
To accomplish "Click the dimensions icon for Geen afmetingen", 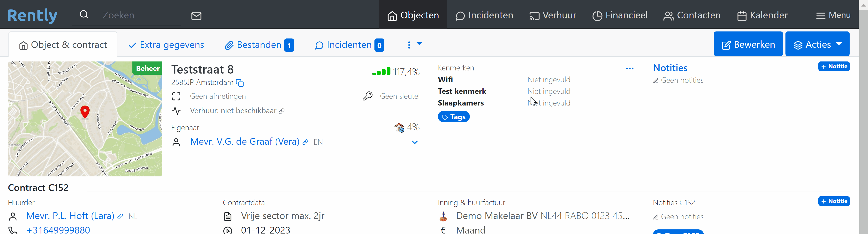I will click(176, 96).
